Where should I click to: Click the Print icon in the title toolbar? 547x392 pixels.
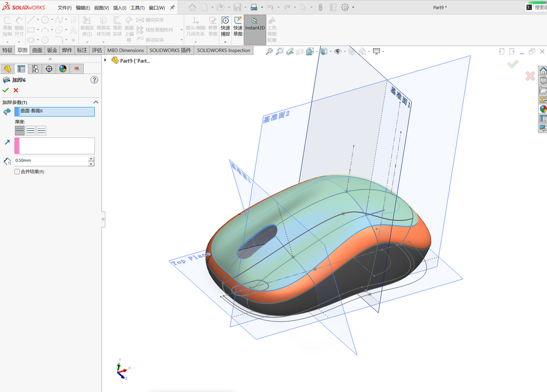click(254, 7)
